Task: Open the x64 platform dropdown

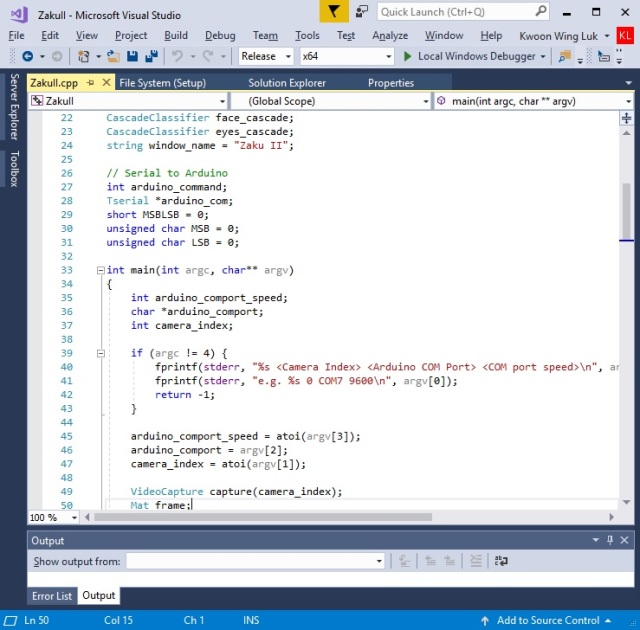Action: [345, 56]
